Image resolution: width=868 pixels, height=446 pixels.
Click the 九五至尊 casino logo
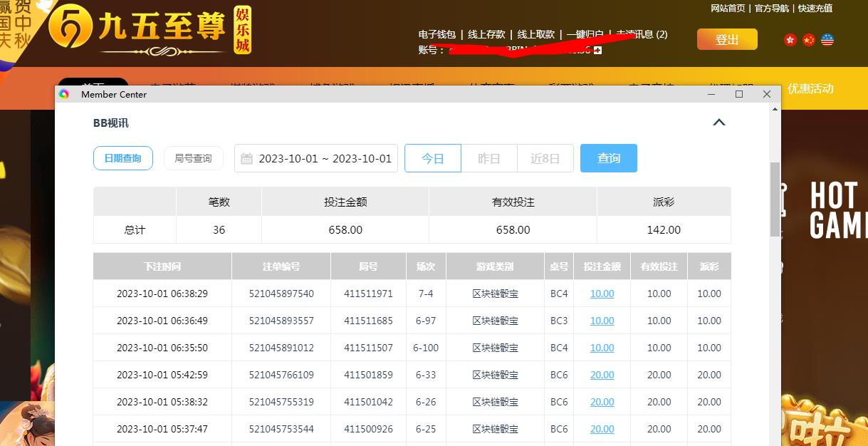coord(150,31)
